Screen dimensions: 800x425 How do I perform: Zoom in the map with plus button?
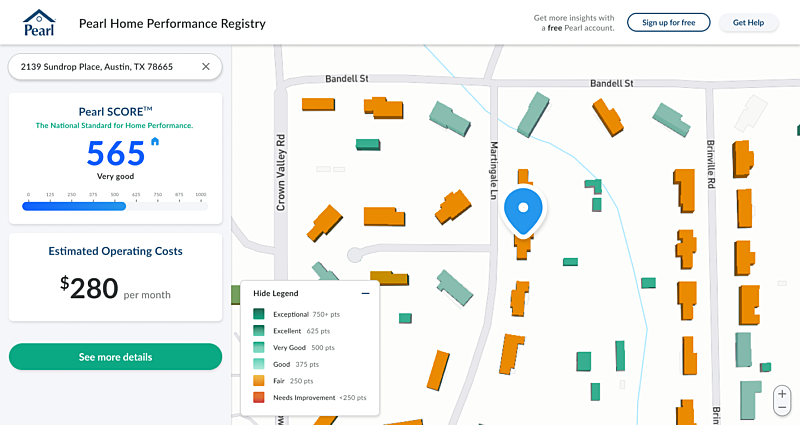coord(782,394)
